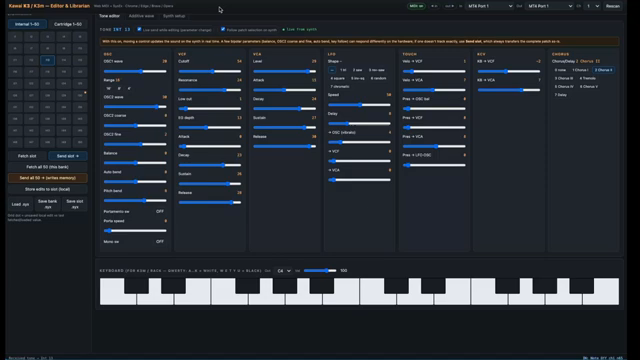Click the Load .syx button
The width and height of the screenshot is (640, 360).
[x=20, y=204]
